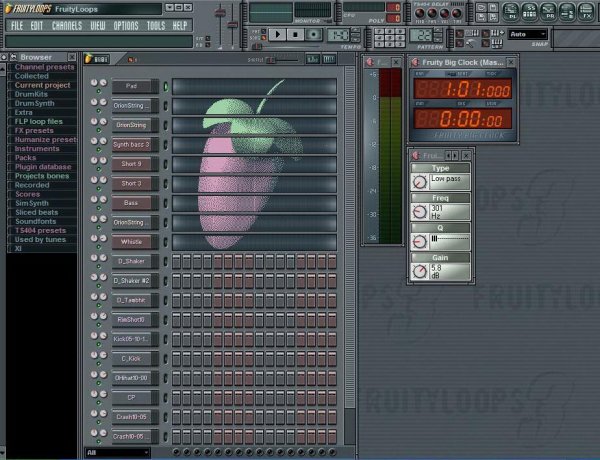Open the Tools menu

coord(156,26)
